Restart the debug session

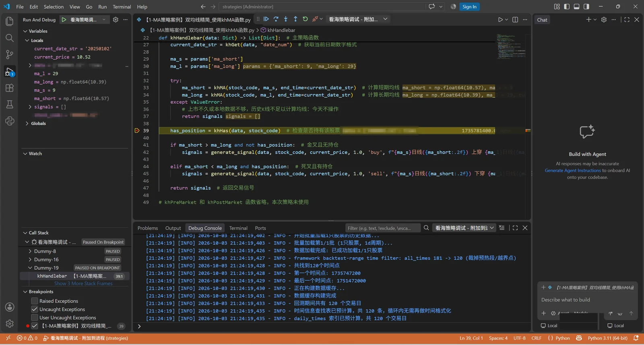click(305, 19)
